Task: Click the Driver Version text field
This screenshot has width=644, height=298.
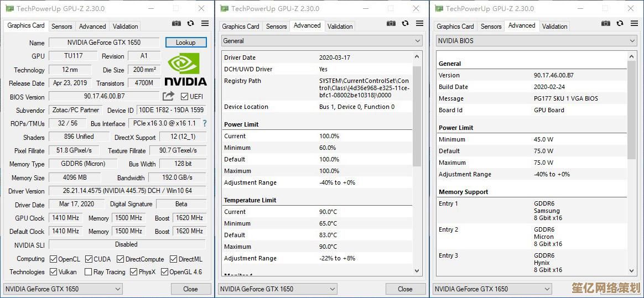Action: tap(127, 191)
